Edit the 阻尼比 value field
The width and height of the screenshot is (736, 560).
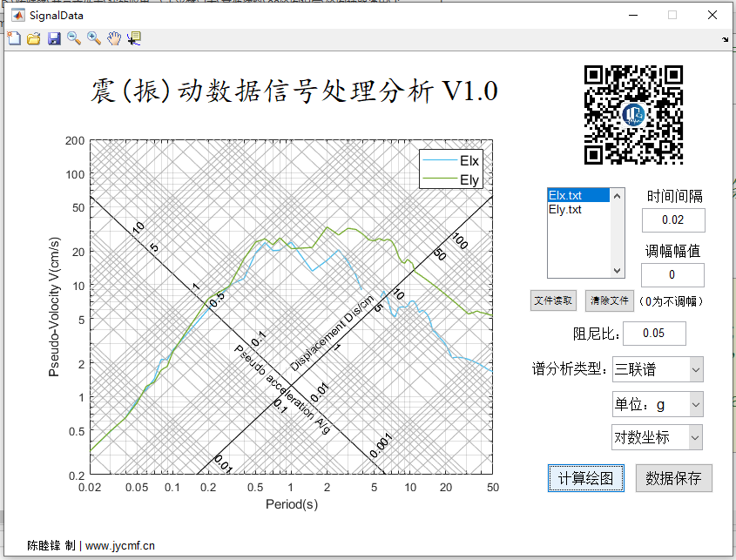tap(654, 333)
